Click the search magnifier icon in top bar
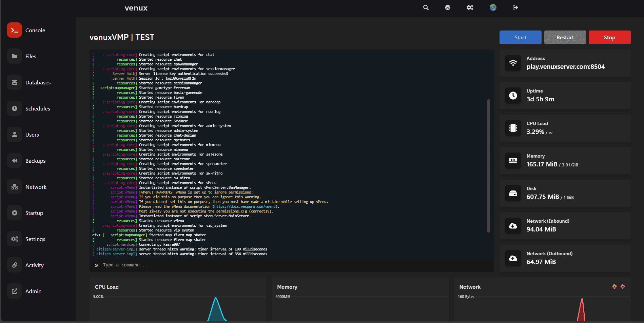This screenshot has width=644, height=323. point(426,7)
